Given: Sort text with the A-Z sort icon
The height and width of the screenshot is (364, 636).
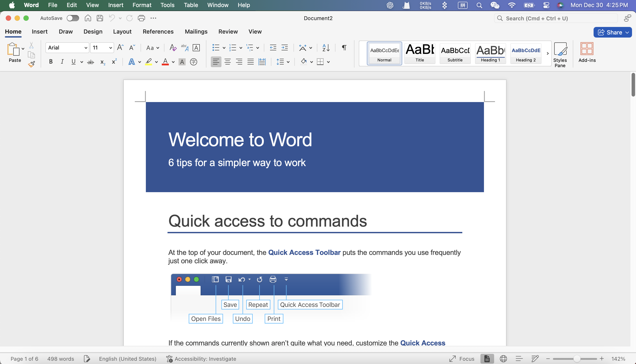Looking at the screenshot, I should 326,47.
